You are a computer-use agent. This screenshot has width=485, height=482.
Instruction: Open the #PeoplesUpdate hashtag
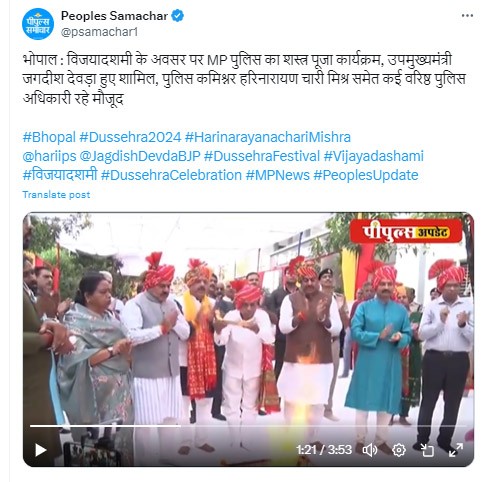point(366,175)
